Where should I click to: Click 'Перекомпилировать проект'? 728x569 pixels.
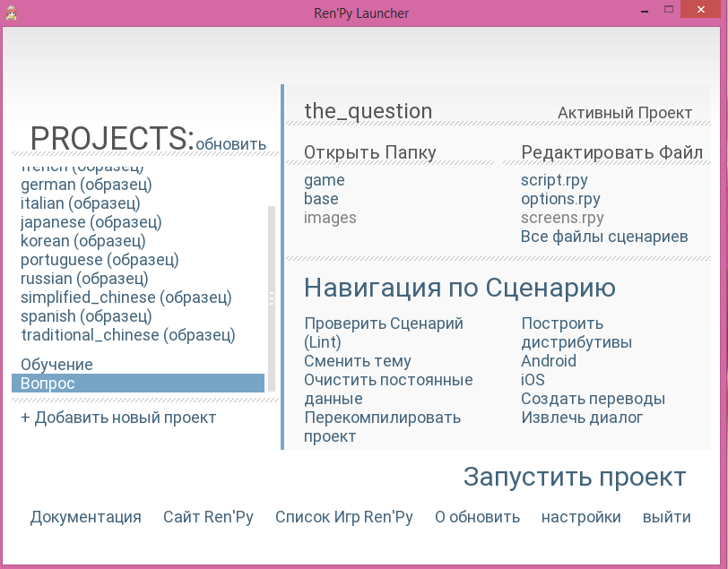(x=382, y=427)
